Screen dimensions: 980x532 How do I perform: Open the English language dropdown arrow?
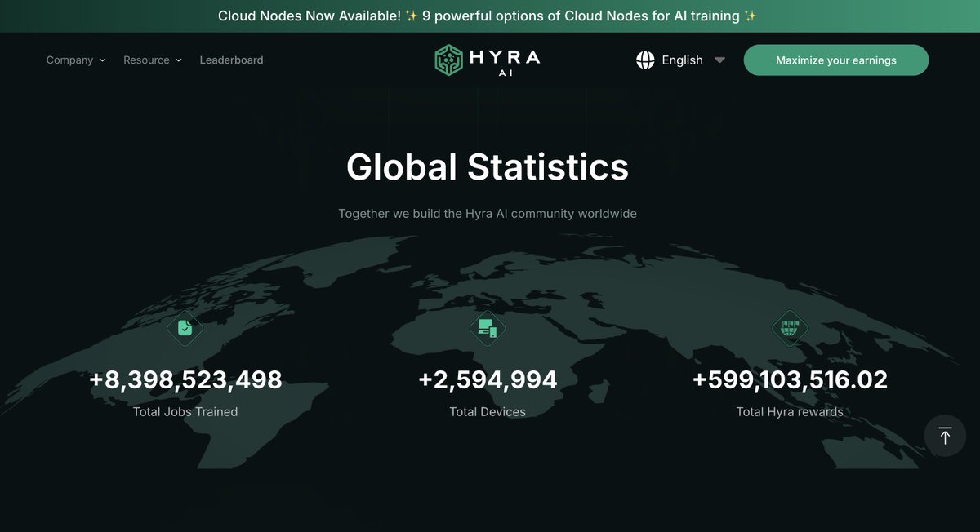[719, 60]
